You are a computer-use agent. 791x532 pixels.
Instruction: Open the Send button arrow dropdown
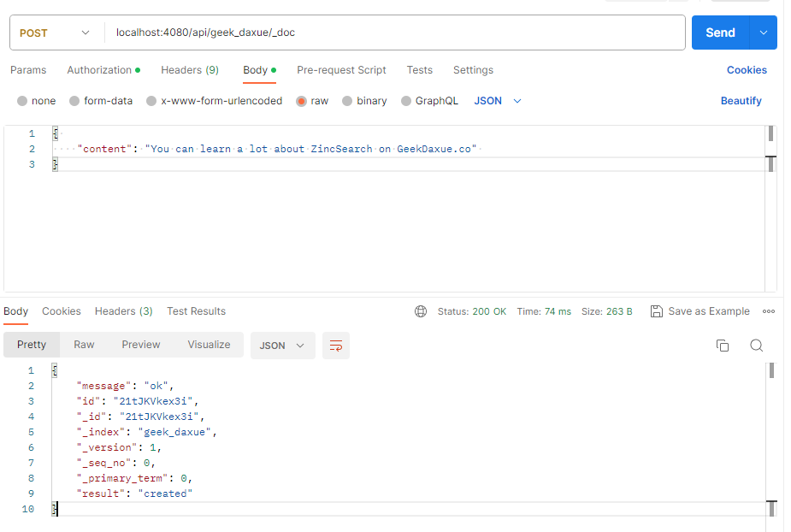[x=764, y=33]
